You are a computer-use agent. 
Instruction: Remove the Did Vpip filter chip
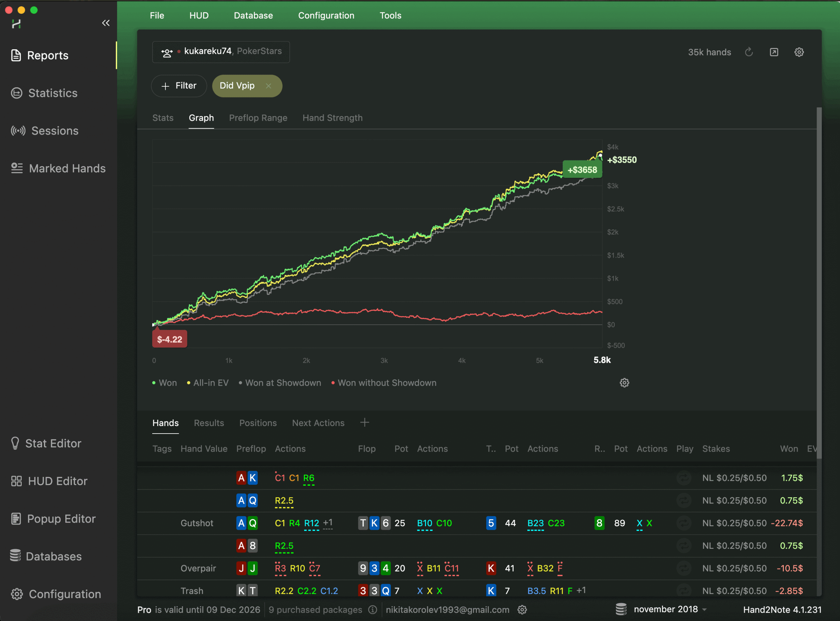coord(268,86)
